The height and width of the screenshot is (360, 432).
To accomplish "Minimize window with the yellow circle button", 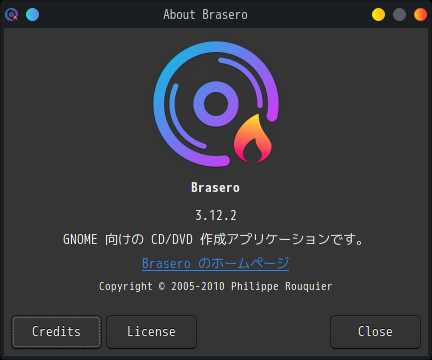I will pyautogui.click(x=378, y=15).
